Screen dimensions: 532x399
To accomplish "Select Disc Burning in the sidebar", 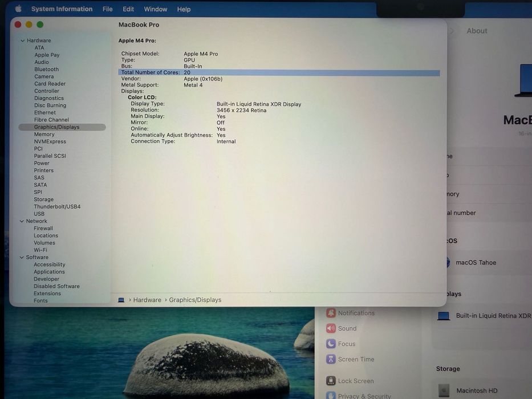I will click(x=50, y=105).
